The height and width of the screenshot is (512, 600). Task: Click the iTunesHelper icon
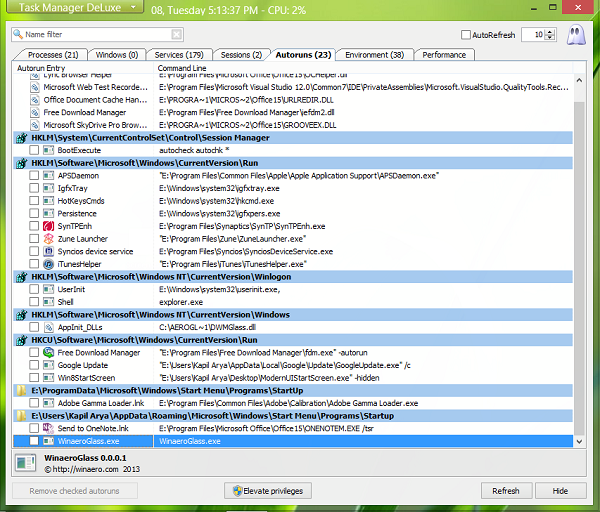tap(48, 264)
